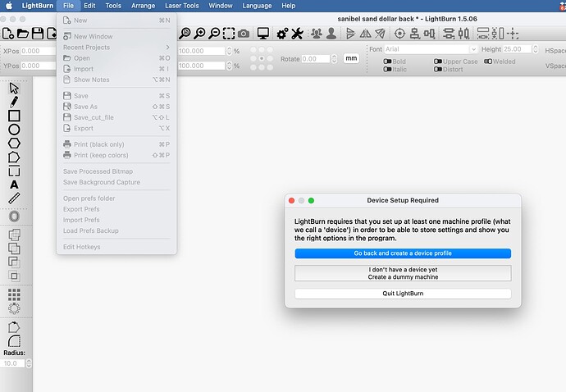
Task: Open the Laser Tools menu
Action: 182,6
